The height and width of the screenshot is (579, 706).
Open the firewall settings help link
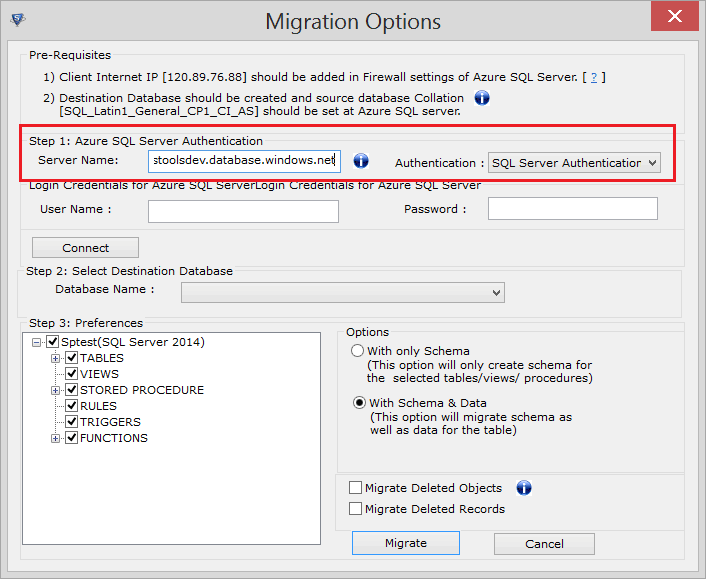pyautogui.click(x=594, y=77)
